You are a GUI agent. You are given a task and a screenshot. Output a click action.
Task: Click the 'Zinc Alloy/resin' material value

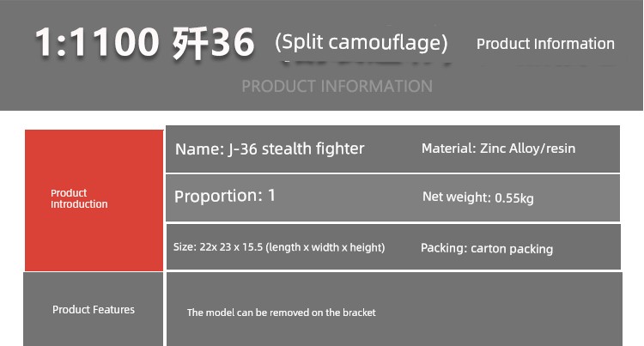528,149
